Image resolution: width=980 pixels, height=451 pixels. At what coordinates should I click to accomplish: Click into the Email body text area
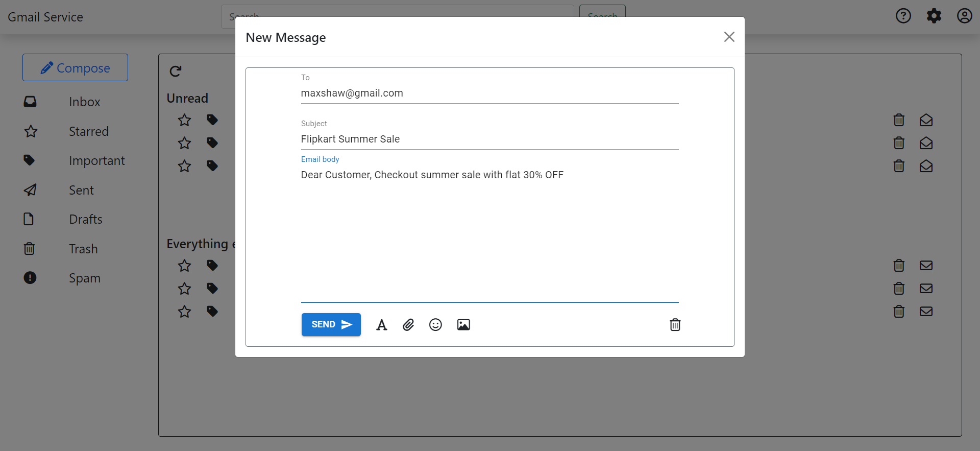click(x=489, y=235)
